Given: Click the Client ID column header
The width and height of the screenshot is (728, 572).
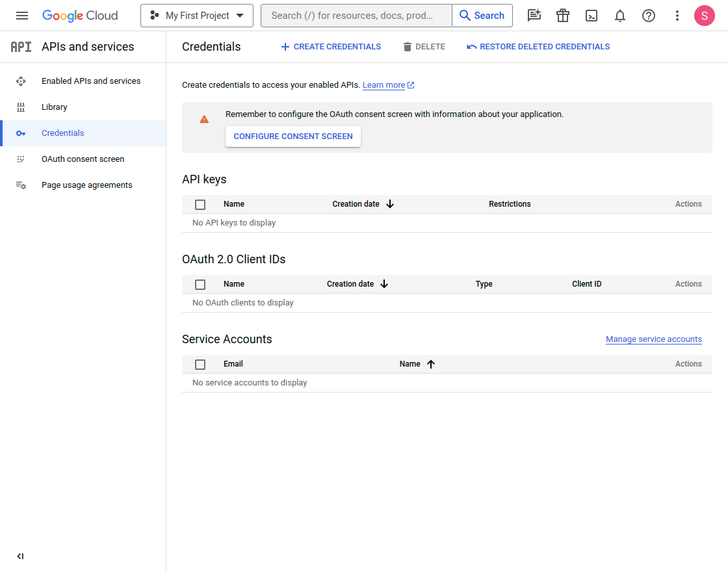Looking at the screenshot, I should 586,284.
